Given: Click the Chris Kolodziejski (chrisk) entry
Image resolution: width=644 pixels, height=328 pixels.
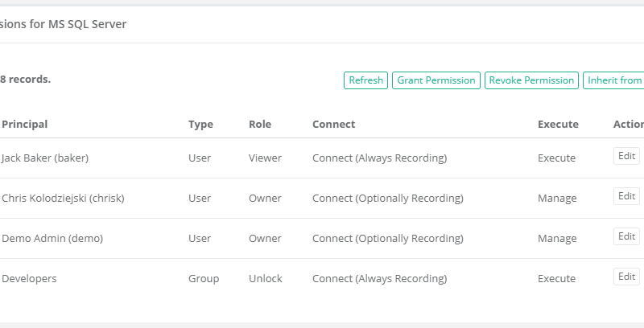Looking at the screenshot, I should tap(63, 199).
